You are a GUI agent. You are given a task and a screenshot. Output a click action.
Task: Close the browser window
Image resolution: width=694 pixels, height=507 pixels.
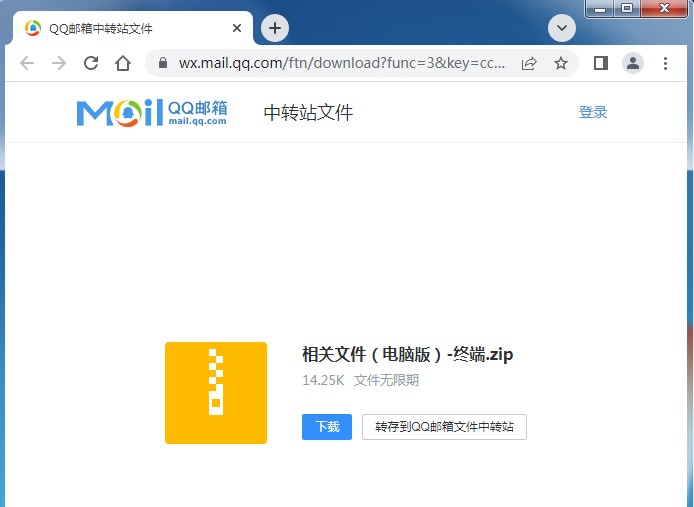(x=664, y=8)
